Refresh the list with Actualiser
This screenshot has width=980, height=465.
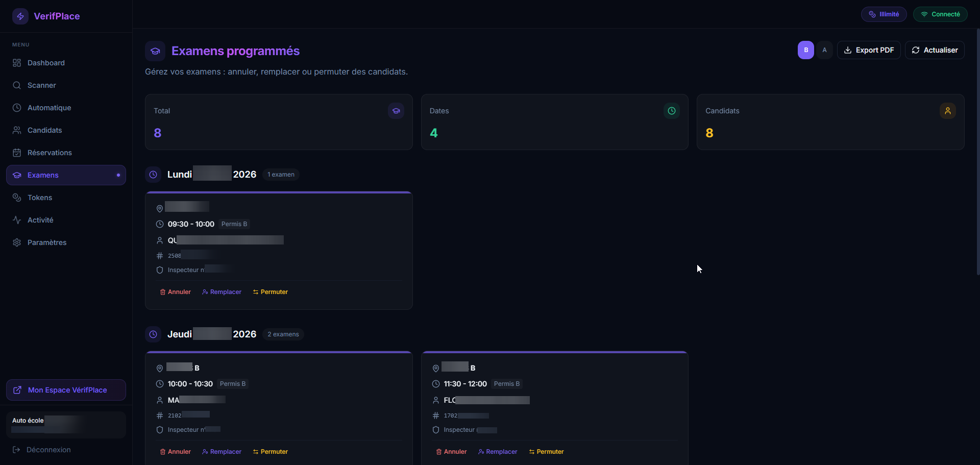pyautogui.click(x=935, y=50)
